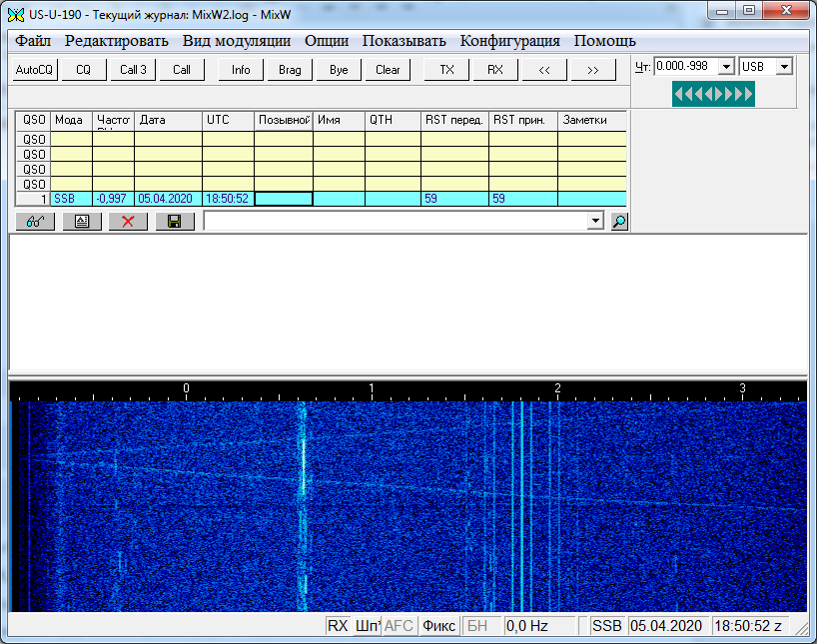Screen dimensions: 817x644
Task: Click the first leftmost tuning arrow
Action: click(678, 94)
